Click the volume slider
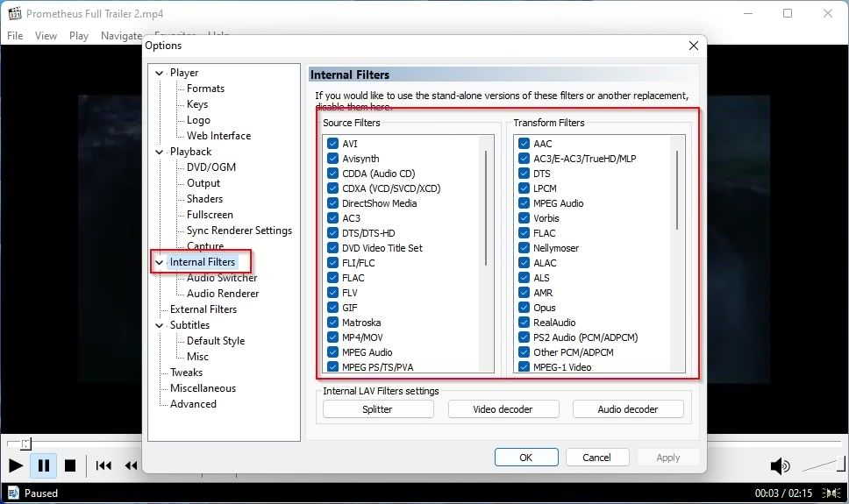The width and height of the screenshot is (849, 504). coord(823,465)
